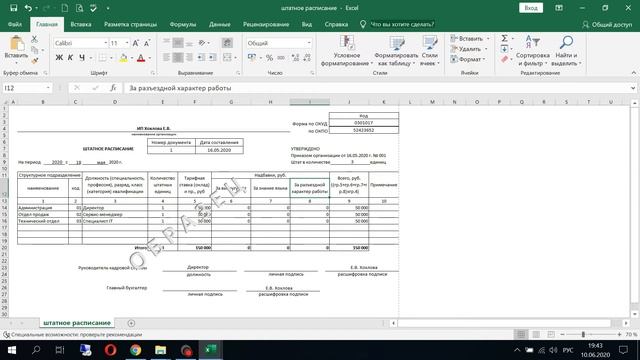Screen dimensions: 640x360
Task: Switch to the Рецензирование tab
Action: pyautogui.click(x=266, y=24)
